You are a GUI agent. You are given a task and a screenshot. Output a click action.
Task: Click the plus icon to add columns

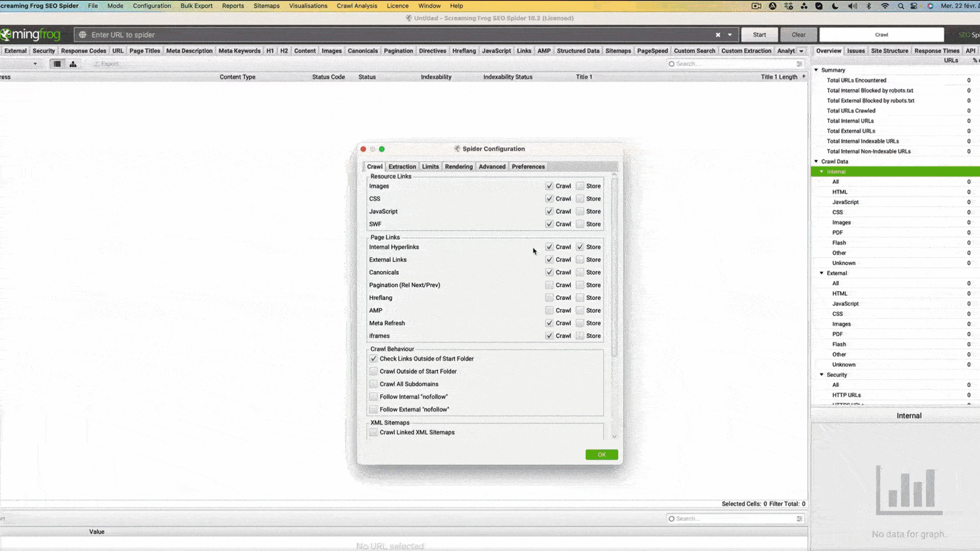(804, 77)
